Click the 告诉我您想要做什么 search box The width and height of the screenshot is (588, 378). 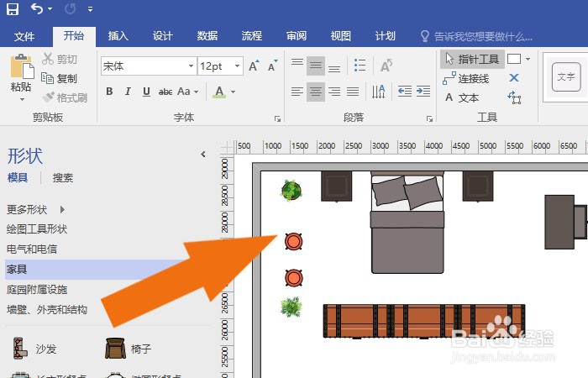[476, 36]
